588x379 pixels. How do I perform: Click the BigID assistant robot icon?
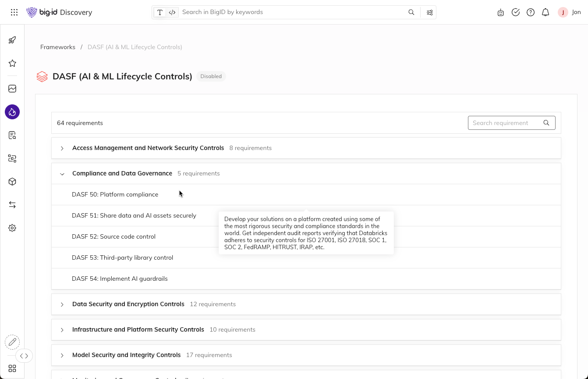(501, 12)
